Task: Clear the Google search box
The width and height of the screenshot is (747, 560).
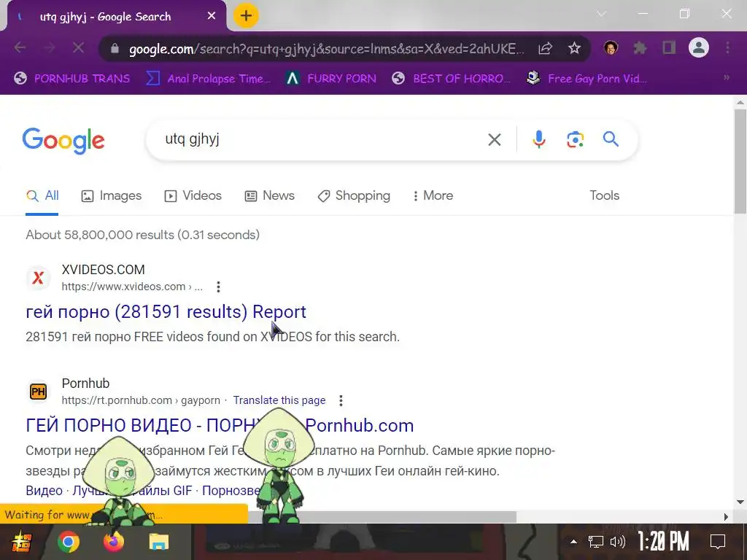Action: (495, 139)
